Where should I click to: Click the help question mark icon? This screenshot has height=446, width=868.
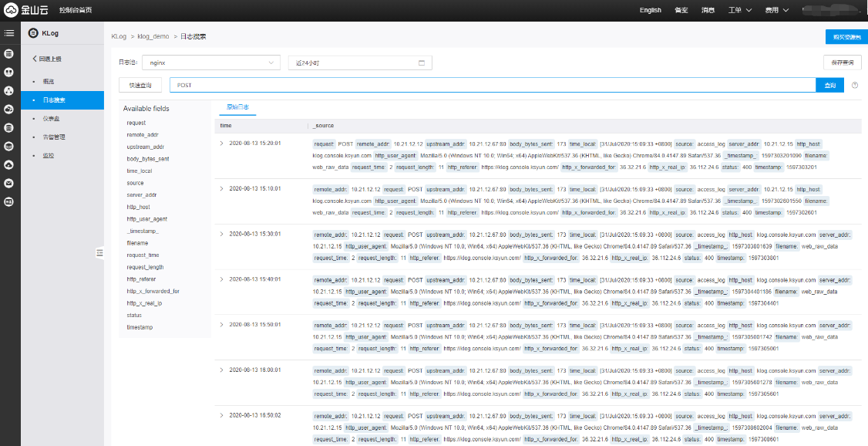coord(855,85)
